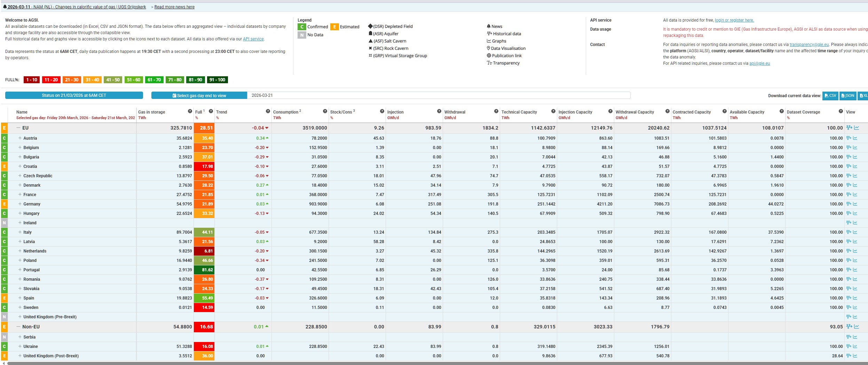Click graph icon in the EU row
Screen dimensions: 868x365
[x=856, y=128]
